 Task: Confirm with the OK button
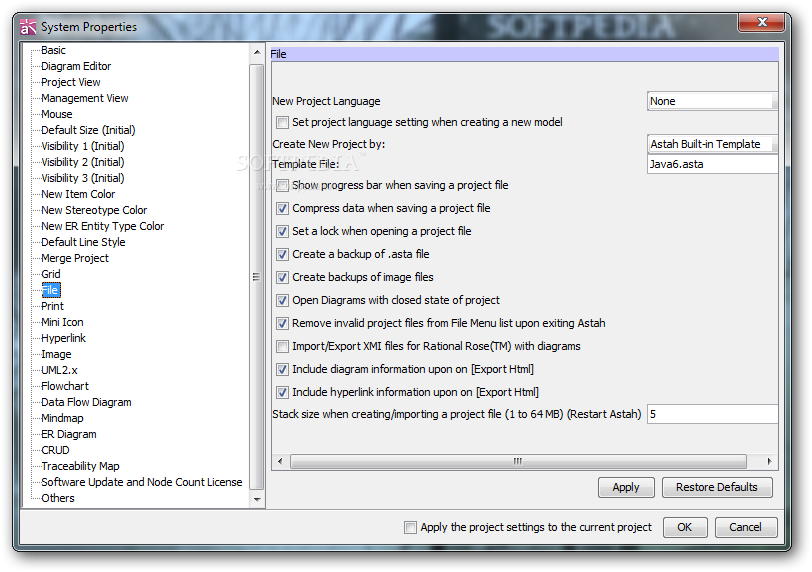(x=685, y=527)
